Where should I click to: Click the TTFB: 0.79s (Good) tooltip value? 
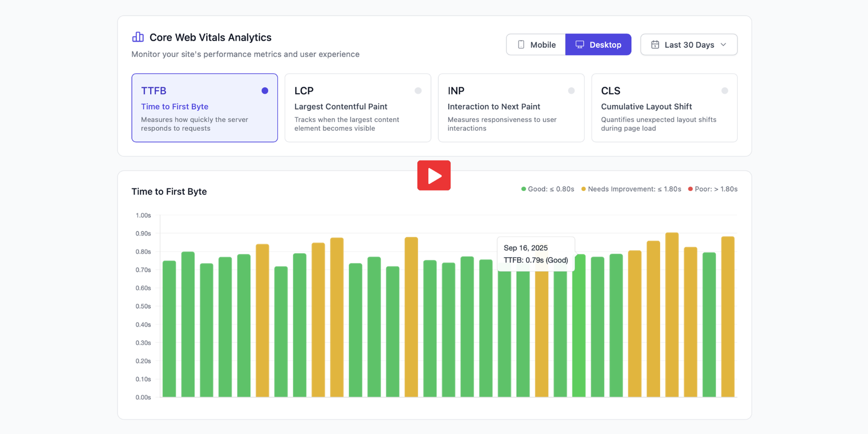point(536,260)
